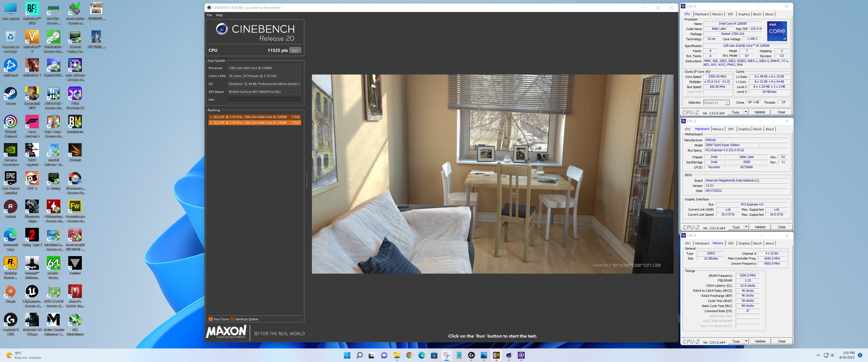Viewport: 868px width, 362px height.
Task: Click the GFX Board field in Cinebench
Action: (264, 92)
